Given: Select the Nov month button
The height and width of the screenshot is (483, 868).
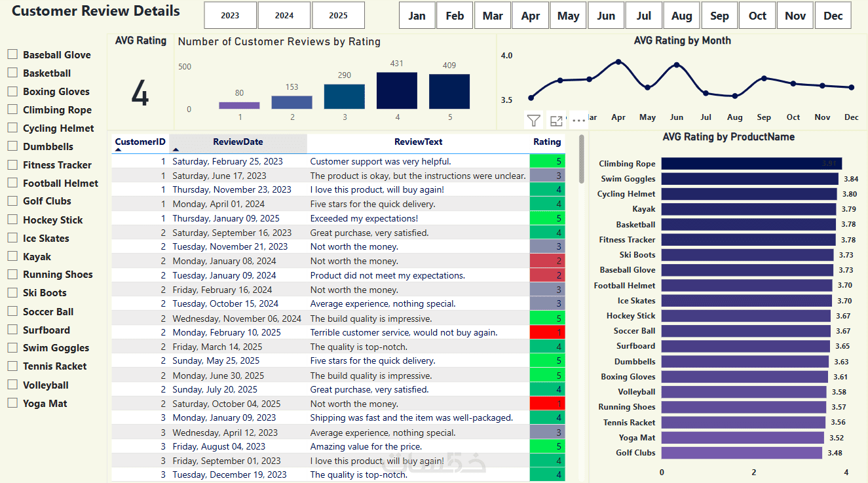Looking at the screenshot, I should click(795, 16).
